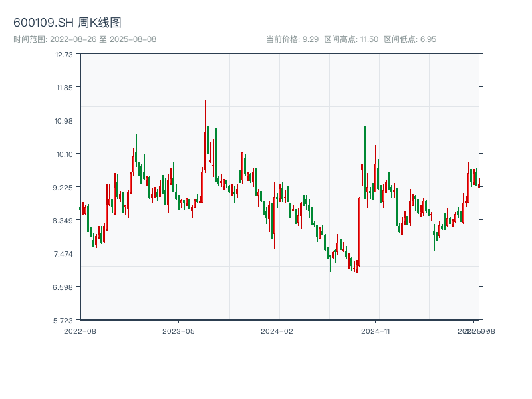This screenshot has width=532, height=399.
Task: Click the y-axis value 7.474
Action: click(63, 254)
